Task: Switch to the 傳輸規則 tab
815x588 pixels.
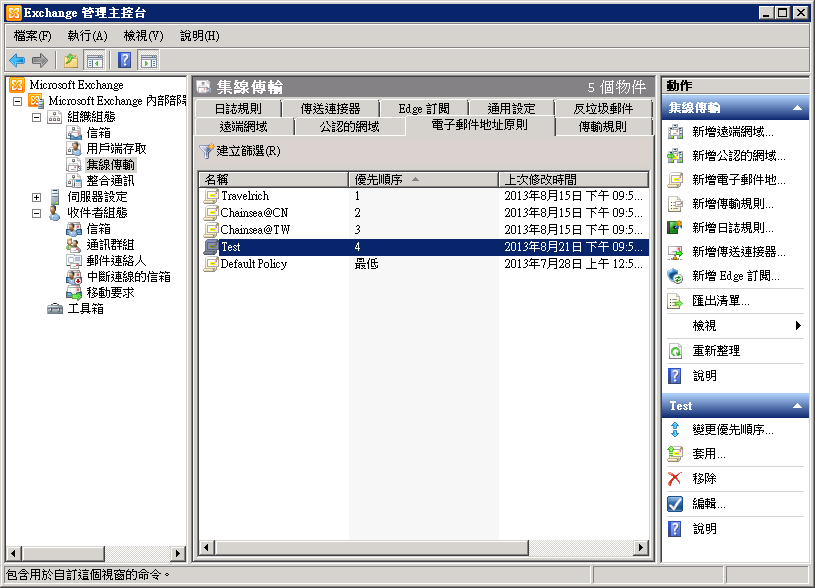Action: (x=603, y=126)
